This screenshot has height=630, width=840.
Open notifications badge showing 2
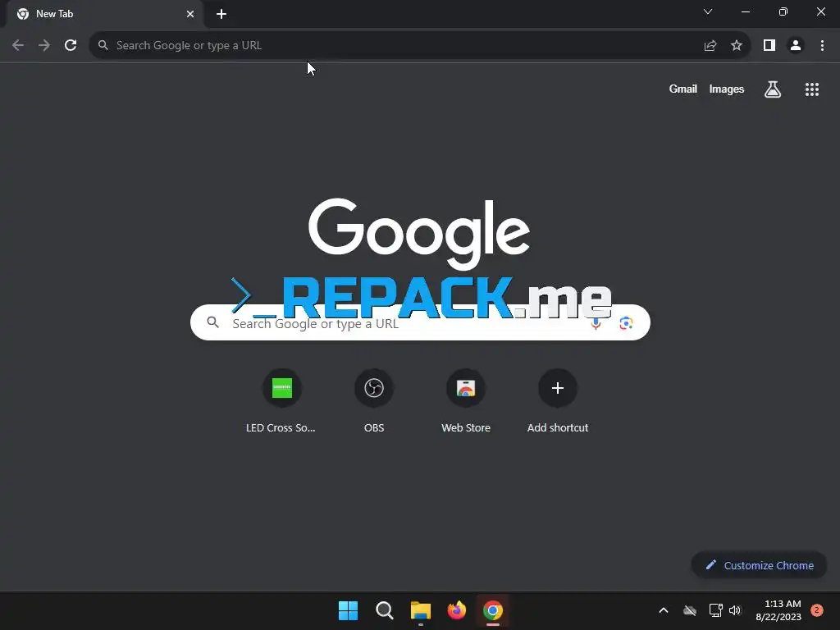[816, 610]
